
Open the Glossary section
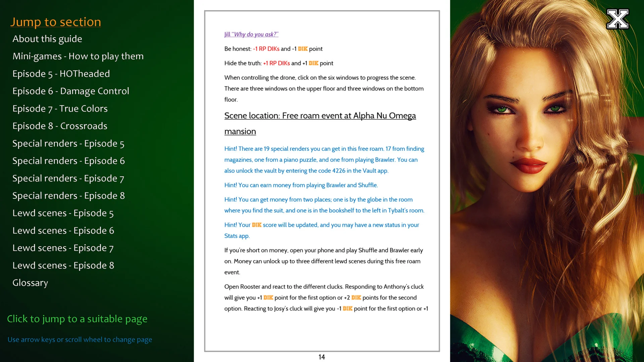coord(30,283)
